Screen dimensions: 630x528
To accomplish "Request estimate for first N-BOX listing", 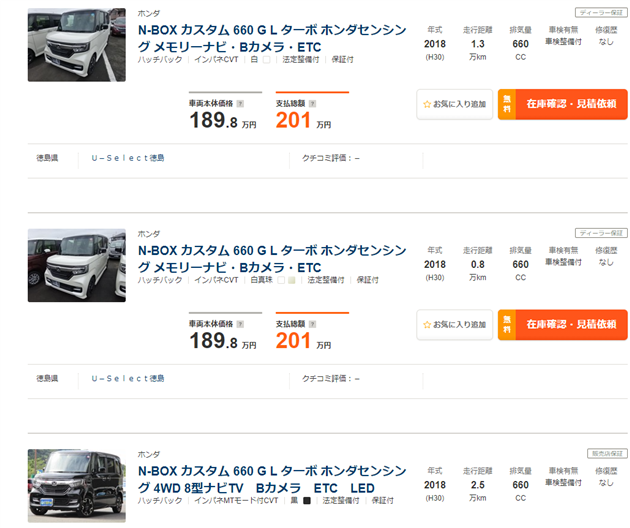I will coord(571,103).
